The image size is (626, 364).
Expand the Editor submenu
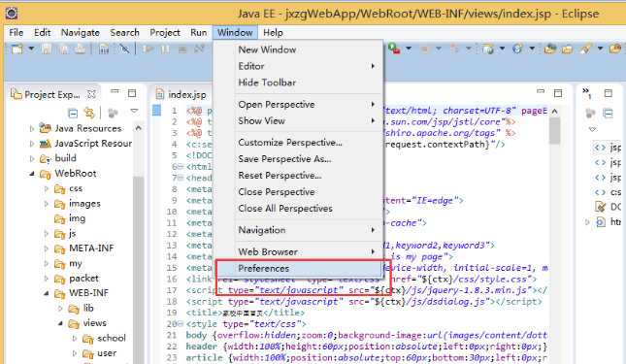click(x=299, y=66)
